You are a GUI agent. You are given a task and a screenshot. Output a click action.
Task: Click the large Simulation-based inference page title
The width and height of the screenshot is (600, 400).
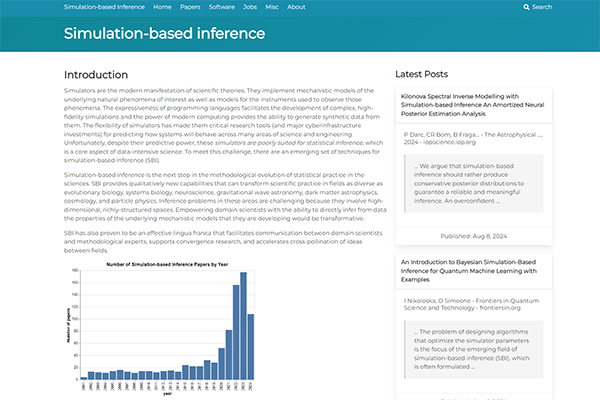click(x=164, y=33)
